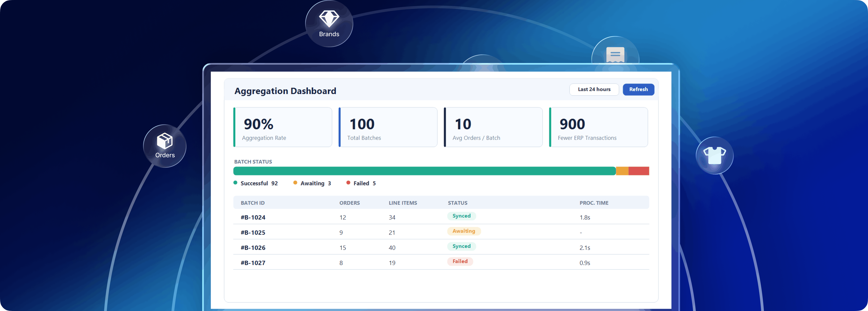The image size is (868, 311).
Task: Open the Last 24 hours selector
Action: coord(594,89)
